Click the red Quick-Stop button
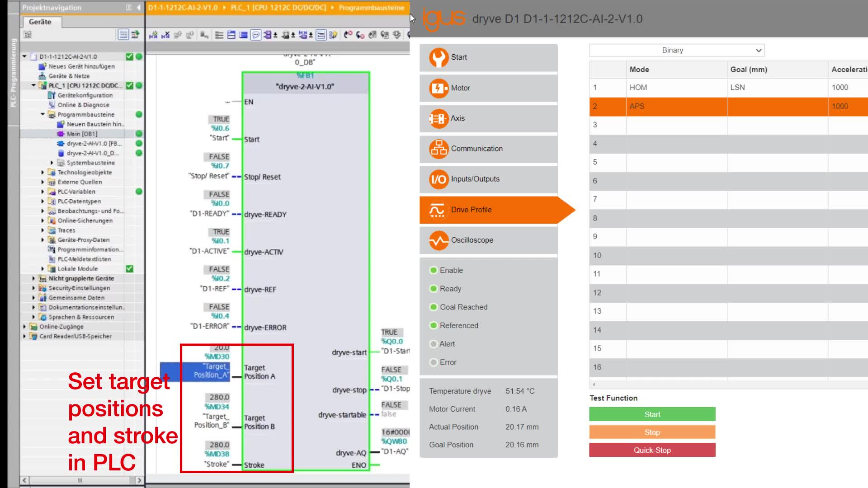868x488 pixels. click(652, 450)
